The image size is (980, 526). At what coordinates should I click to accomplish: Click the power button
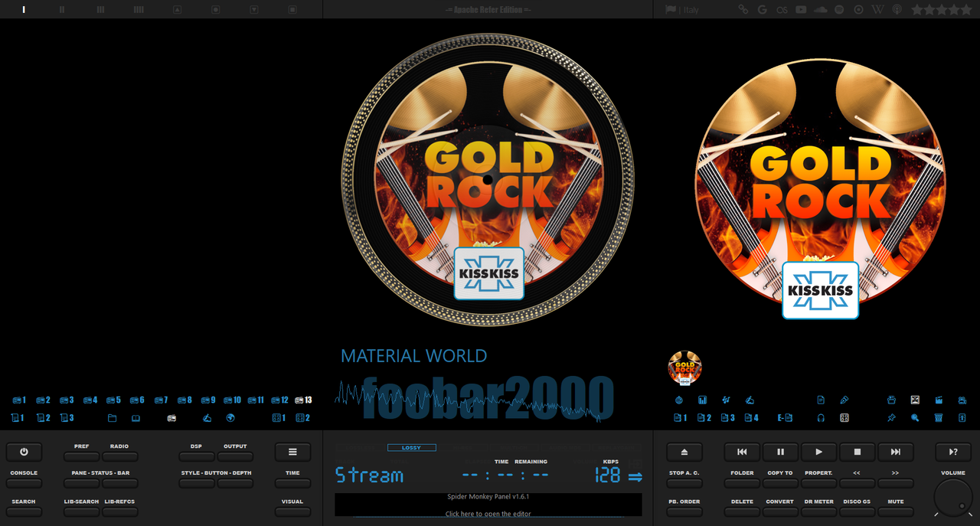point(24,452)
